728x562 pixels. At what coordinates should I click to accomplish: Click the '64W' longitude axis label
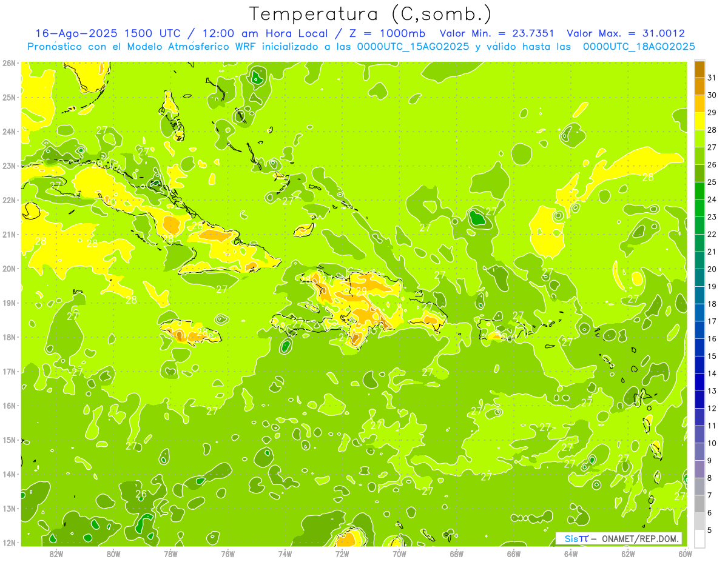571,554
